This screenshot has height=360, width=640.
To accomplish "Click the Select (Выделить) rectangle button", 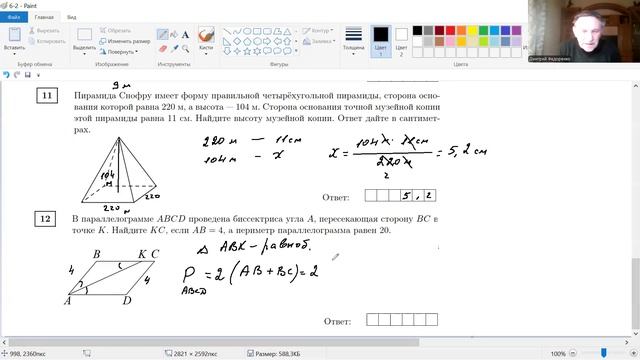I will pos(84,35).
